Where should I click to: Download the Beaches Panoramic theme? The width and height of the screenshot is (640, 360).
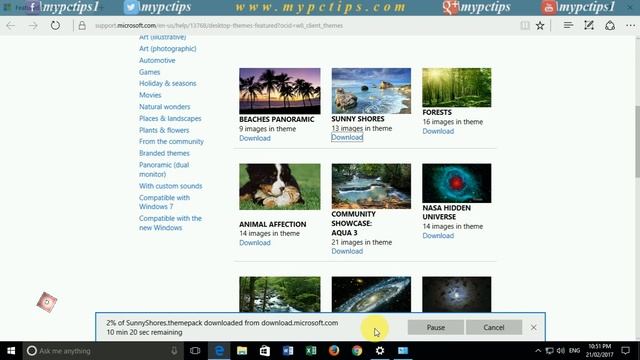click(255, 138)
